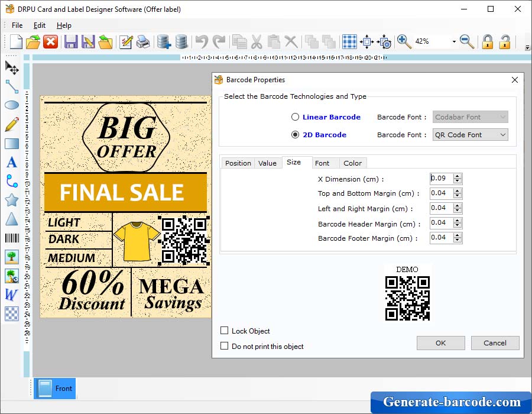Select the 2D Barcode radio button
The image size is (532, 414).
click(295, 135)
